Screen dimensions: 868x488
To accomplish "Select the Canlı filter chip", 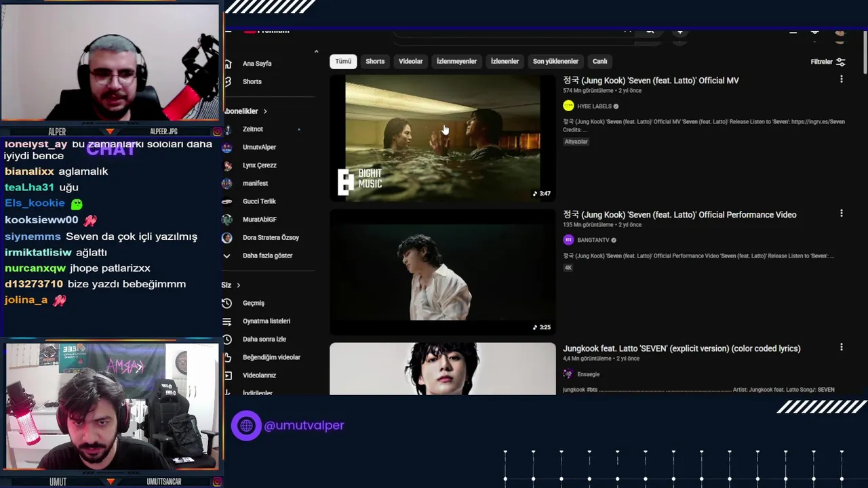I will pos(600,61).
